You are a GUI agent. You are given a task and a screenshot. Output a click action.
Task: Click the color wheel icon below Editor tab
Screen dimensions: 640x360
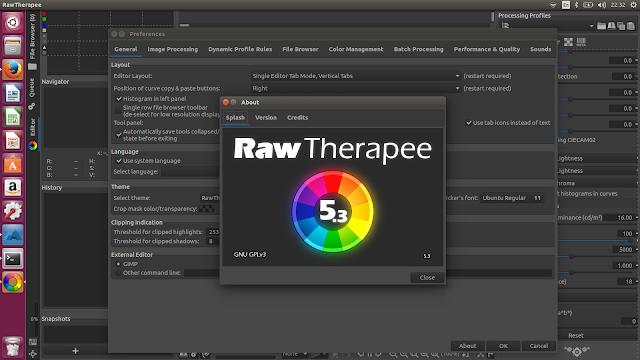click(x=33, y=146)
